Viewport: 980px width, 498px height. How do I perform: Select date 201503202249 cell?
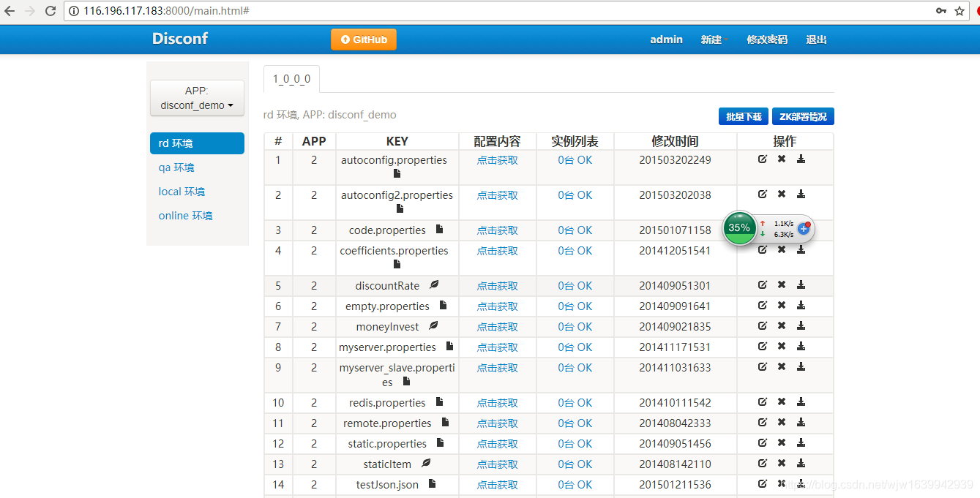[675, 160]
